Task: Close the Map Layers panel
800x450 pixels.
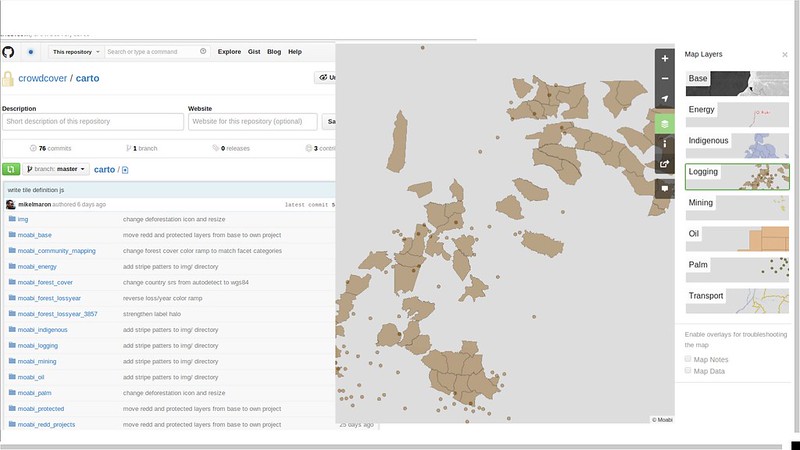Action: [785, 55]
